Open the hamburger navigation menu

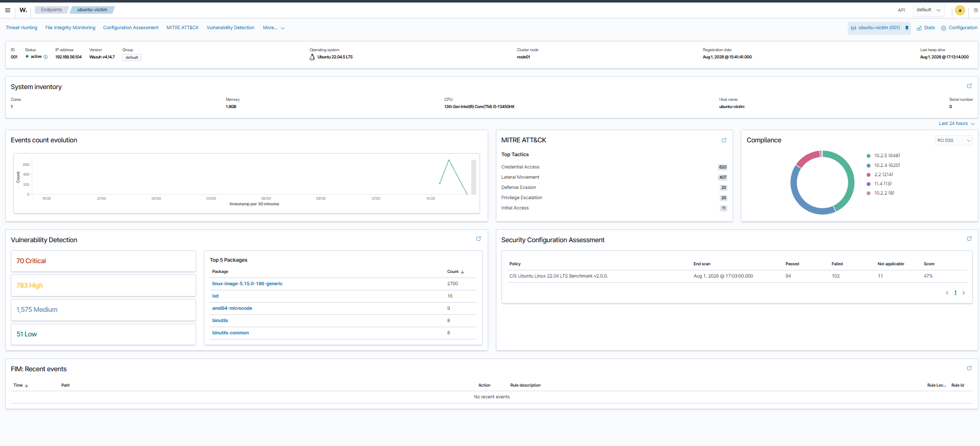coord(8,10)
